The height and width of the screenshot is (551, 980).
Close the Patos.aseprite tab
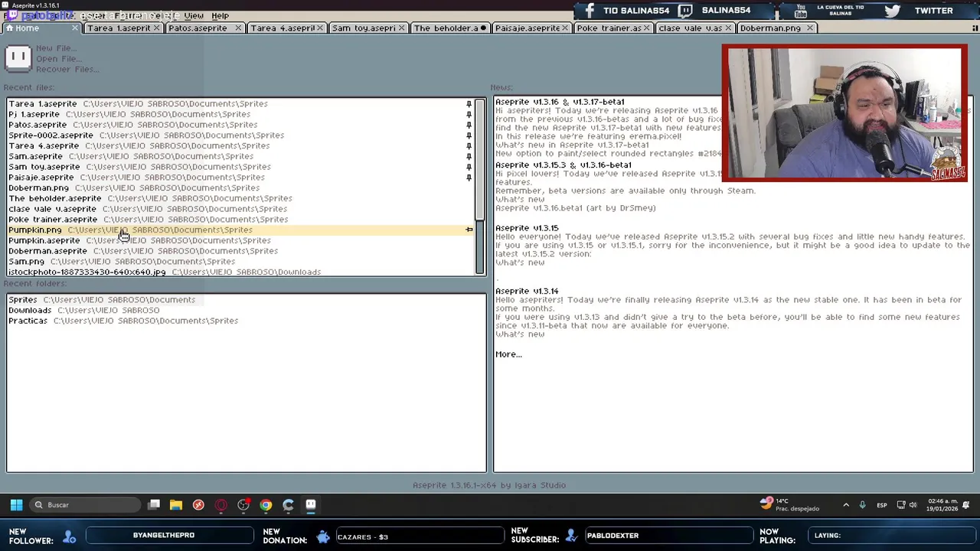[x=238, y=28]
